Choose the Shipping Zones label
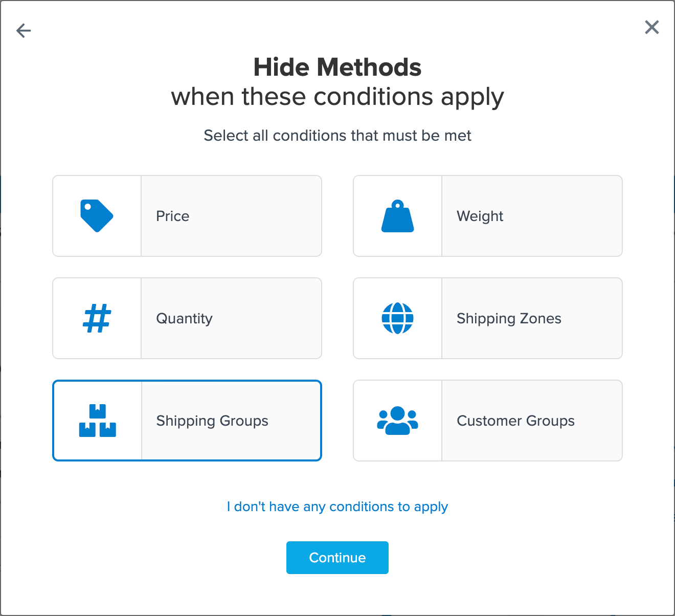Viewport: 675px width, 616px height. (509, 318)
